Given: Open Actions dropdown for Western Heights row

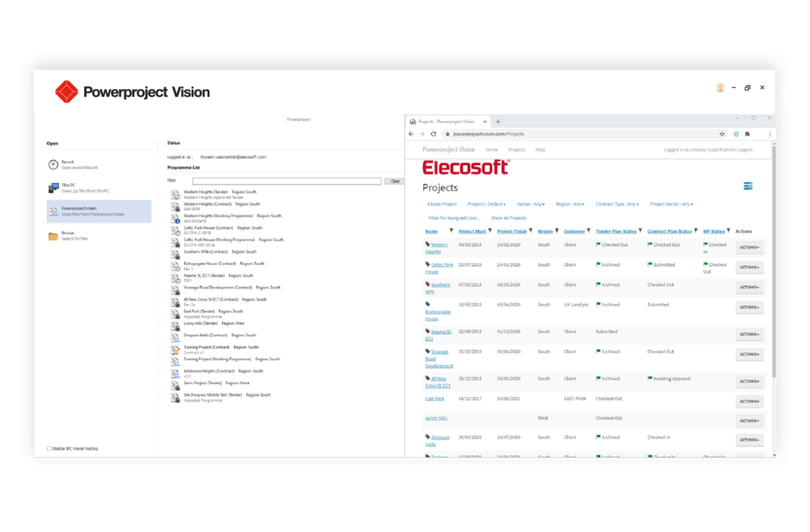Looking at the screenshot, I should 749,248.
